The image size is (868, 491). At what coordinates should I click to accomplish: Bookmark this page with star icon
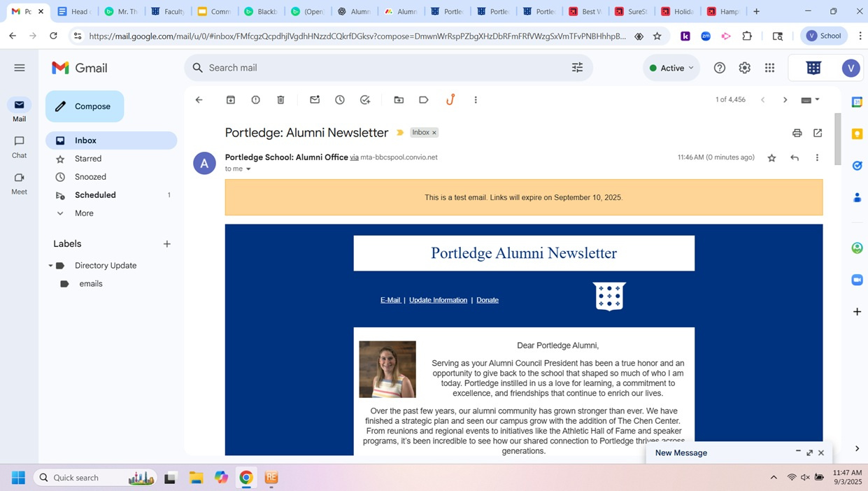pyautogui.click(x=657, y=36)
